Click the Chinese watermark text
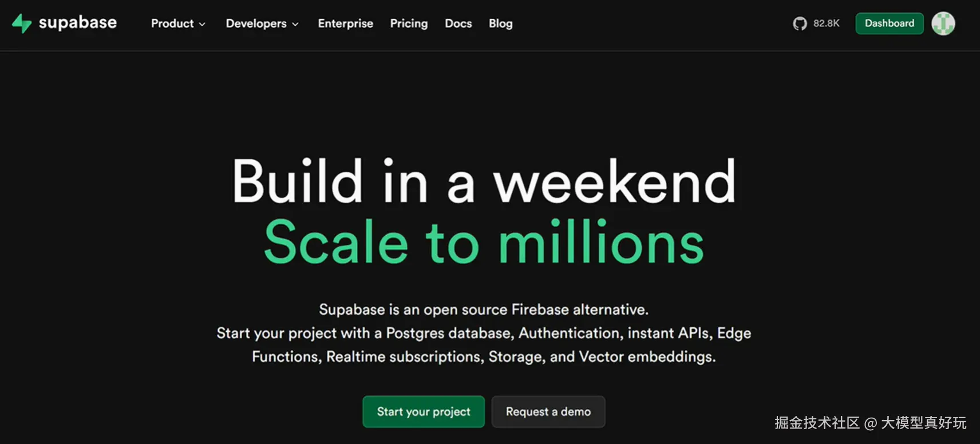The width and height of the screenshot is (980, 444). [870, 423]
